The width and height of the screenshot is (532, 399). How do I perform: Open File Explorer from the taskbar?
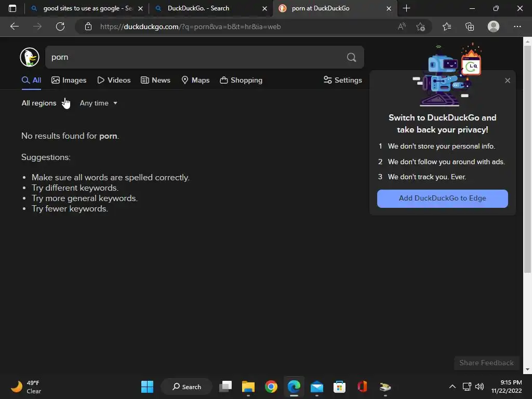tap(248, 387)
